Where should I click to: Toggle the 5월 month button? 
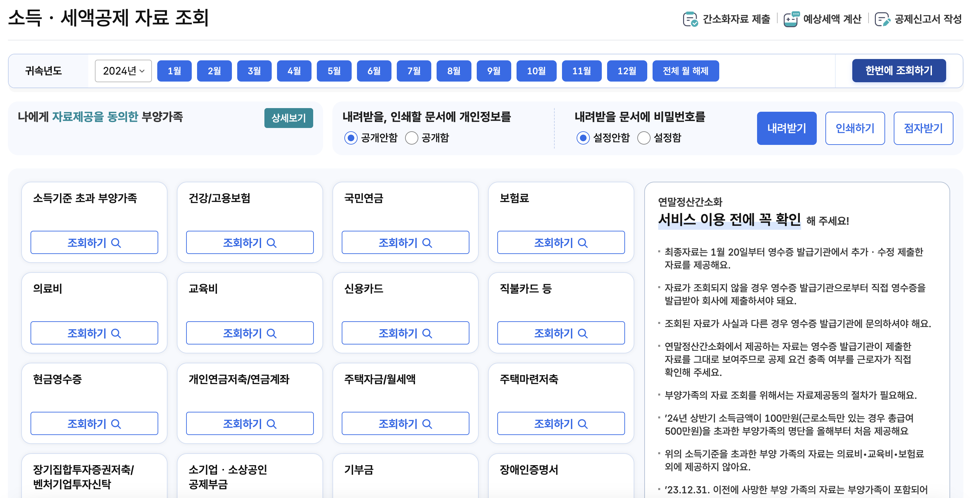334,71
